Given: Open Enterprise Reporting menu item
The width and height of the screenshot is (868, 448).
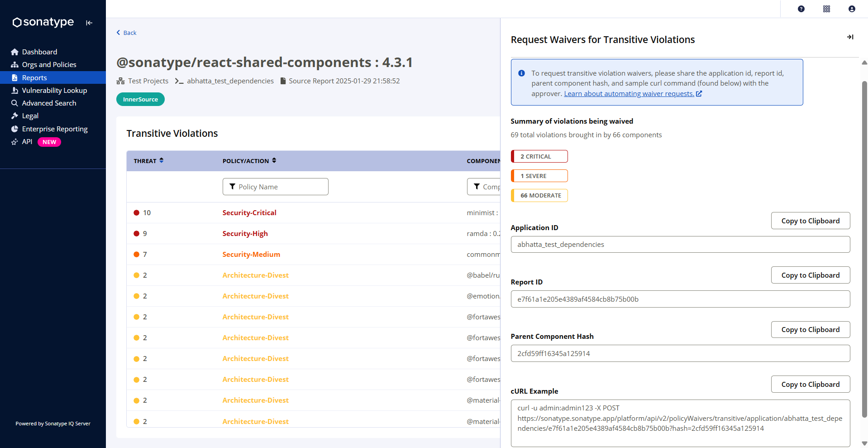Looking at the screenshot, I should pos(53,129).
